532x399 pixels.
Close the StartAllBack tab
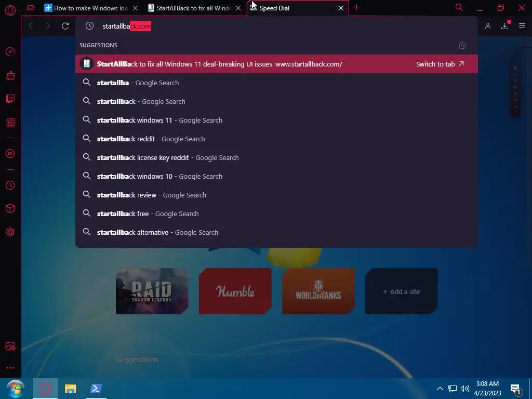238,8
